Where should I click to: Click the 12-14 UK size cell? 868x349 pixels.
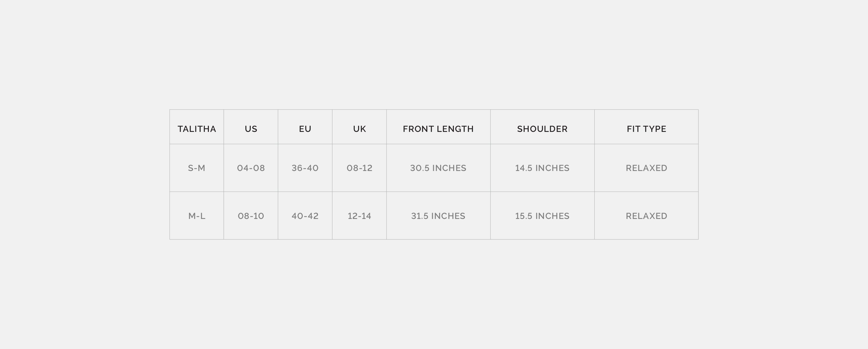359,216
